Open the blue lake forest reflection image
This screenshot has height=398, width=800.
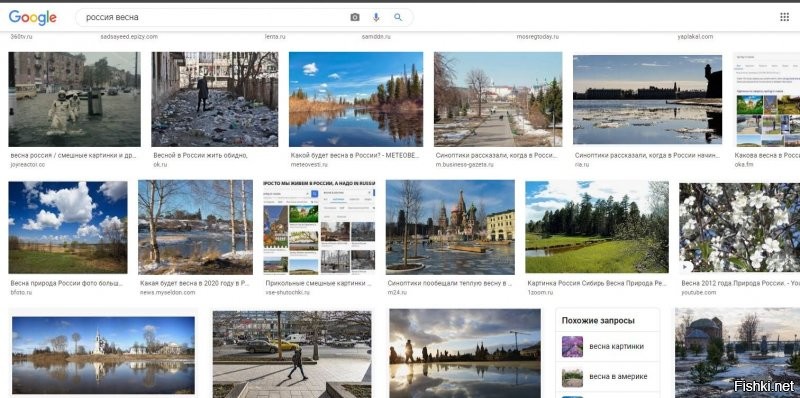[356, 100]
